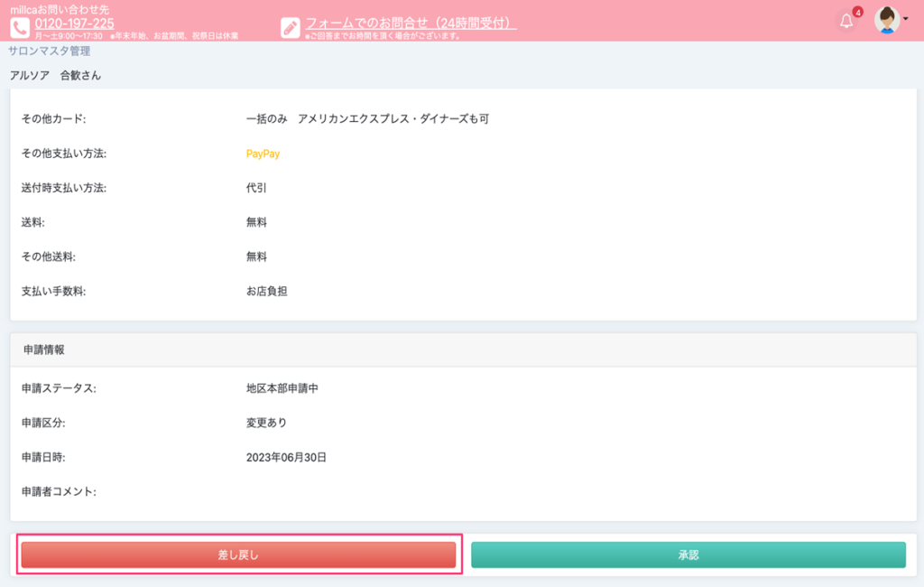
Task: Go to サロンマスタ管理 breadcrumb
Action: click(49, 51)
